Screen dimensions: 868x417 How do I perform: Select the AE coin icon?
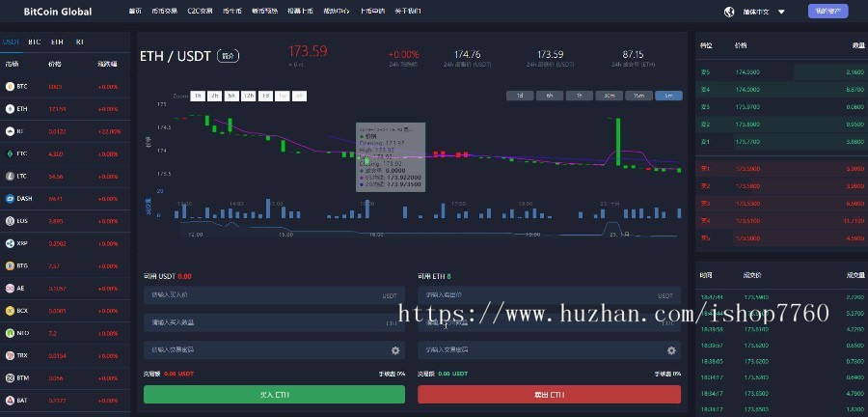pos(10,288)
